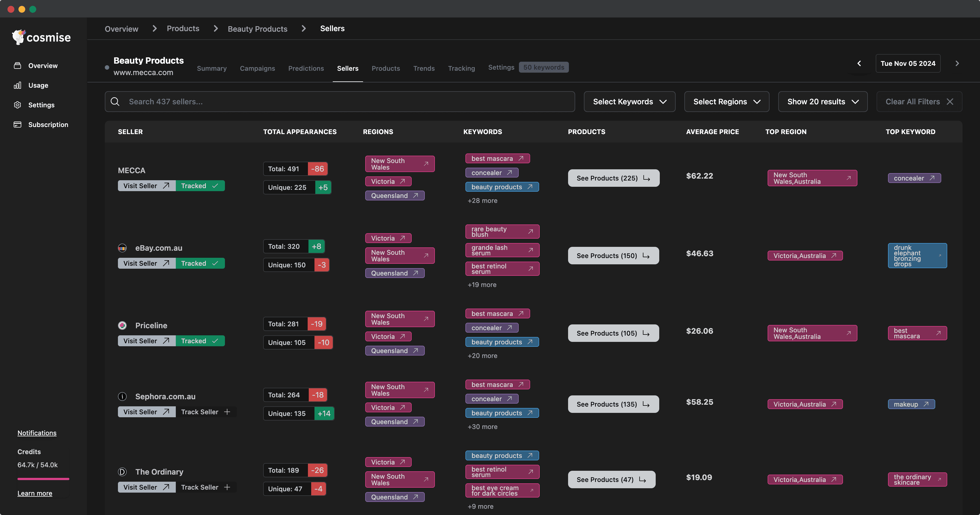The width and height of the screenshot is (980, 515).
Task: Open the Settings gear icon in sidebar
Action: [17, 105]
